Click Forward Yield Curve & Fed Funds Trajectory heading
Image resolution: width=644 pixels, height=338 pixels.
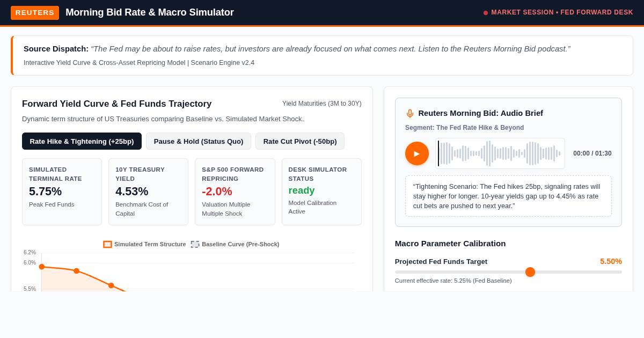117,104
